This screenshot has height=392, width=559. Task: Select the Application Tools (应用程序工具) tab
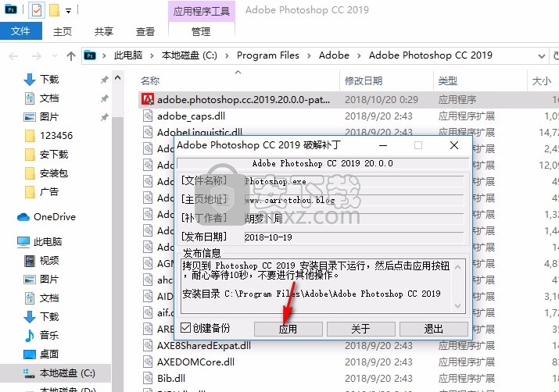coord(202,11)
